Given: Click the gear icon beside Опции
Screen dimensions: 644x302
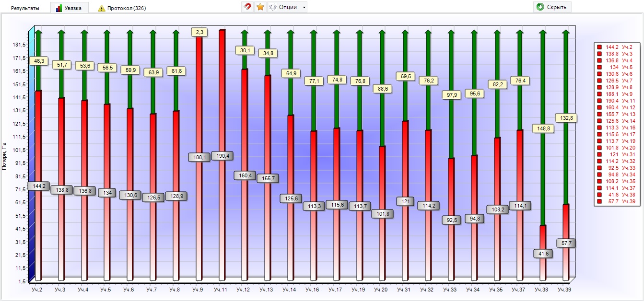Looking at the screenshot, I should point(273,7).
